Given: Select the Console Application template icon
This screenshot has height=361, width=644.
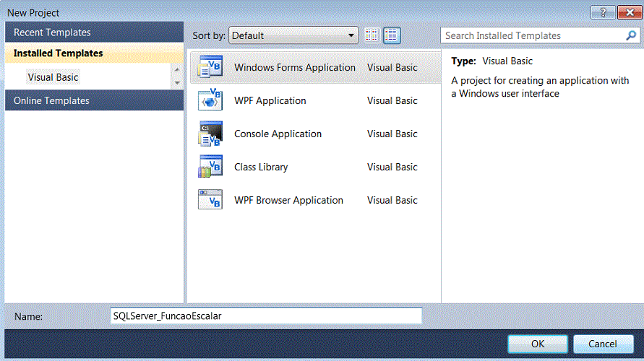Looking at the screenshot, I should (210, 134).
